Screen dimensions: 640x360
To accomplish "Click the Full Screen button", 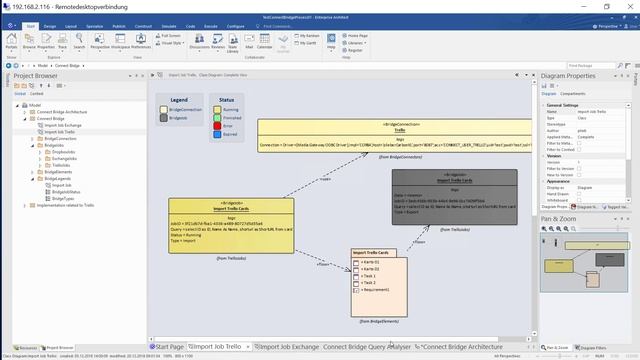I will [168, 36].
